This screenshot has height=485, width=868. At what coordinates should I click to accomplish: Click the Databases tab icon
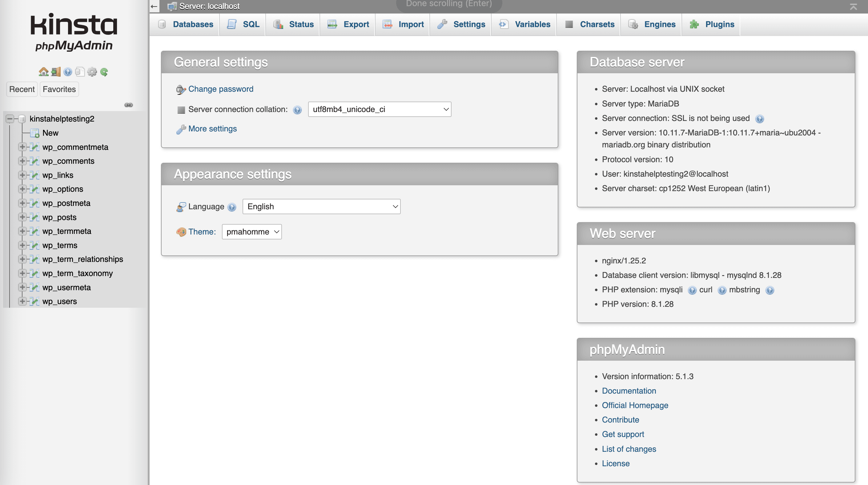(163, 24)
